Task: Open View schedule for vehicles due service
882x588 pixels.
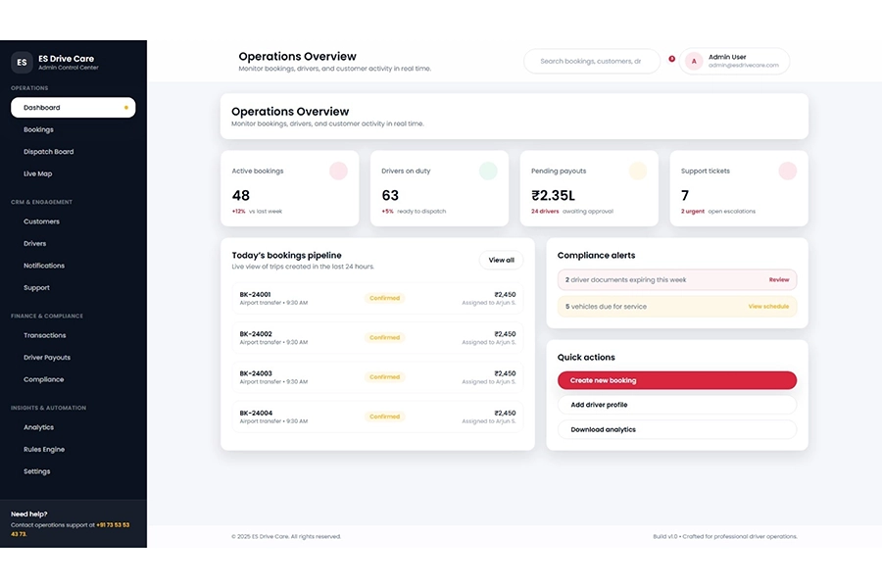Action: pos(767,307)
